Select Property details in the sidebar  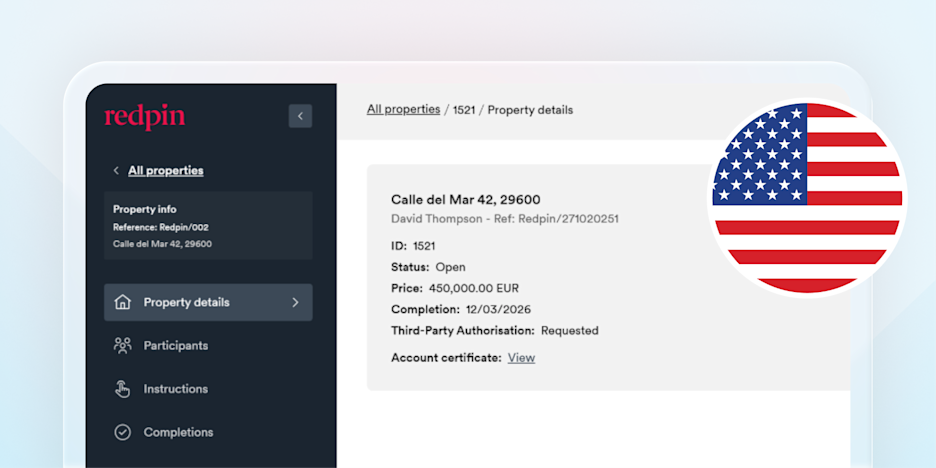click(x=208, y=302)
